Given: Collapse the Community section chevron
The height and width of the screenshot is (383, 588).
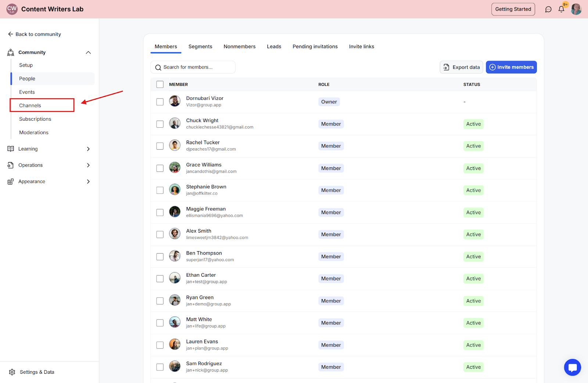Looking at the screenshot, I should pyautogui.click(x=88, y=52).
